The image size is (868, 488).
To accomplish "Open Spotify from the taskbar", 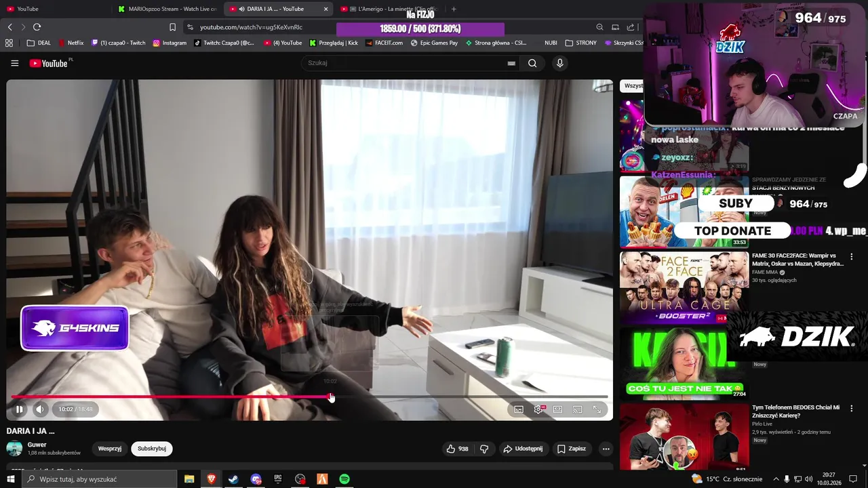I will 344,479.
